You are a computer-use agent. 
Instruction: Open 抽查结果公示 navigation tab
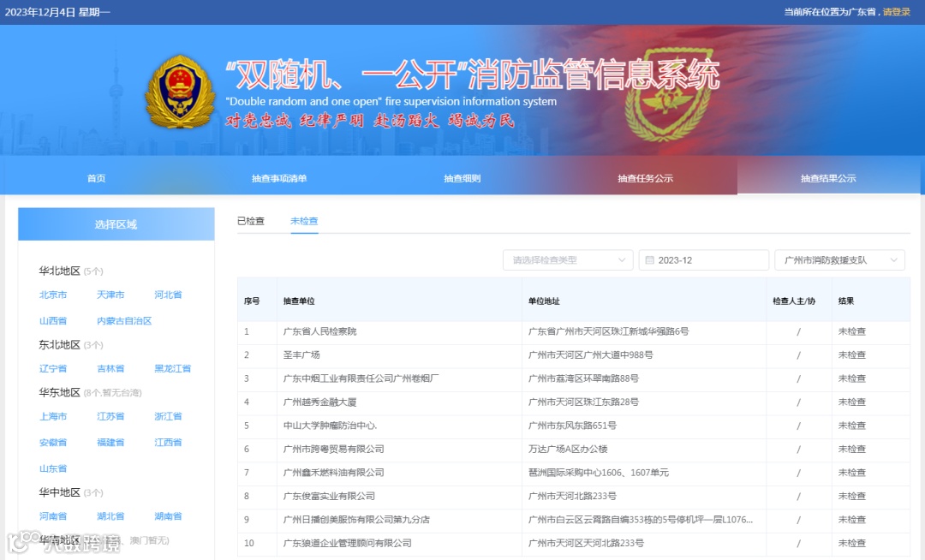(x=828, y=178)
